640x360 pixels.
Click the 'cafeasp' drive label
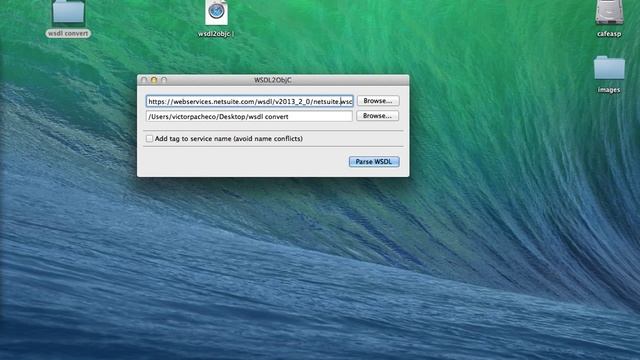coord(609,34)
